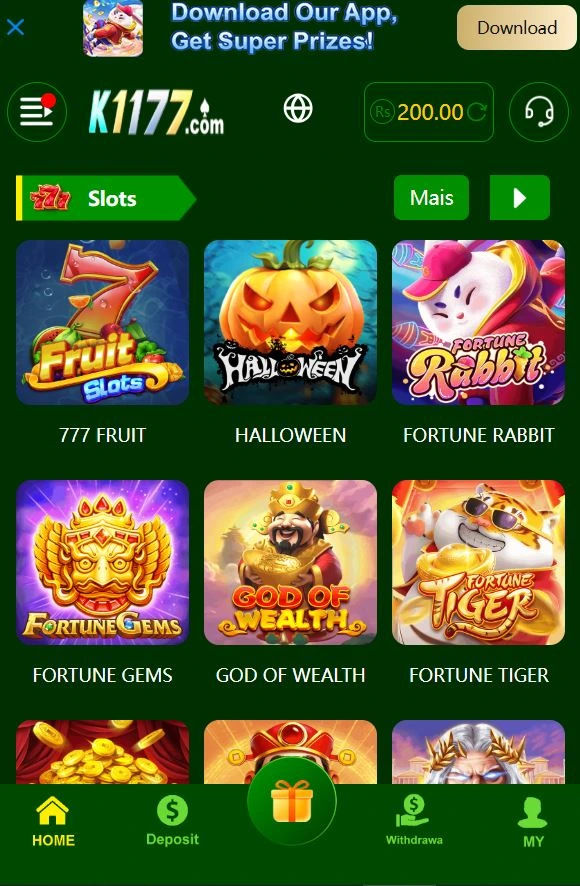The image size is (580, 886).
Task: Refresh the 200.00 balance amount
Action: pyautogui.click(x=477, y=112)
